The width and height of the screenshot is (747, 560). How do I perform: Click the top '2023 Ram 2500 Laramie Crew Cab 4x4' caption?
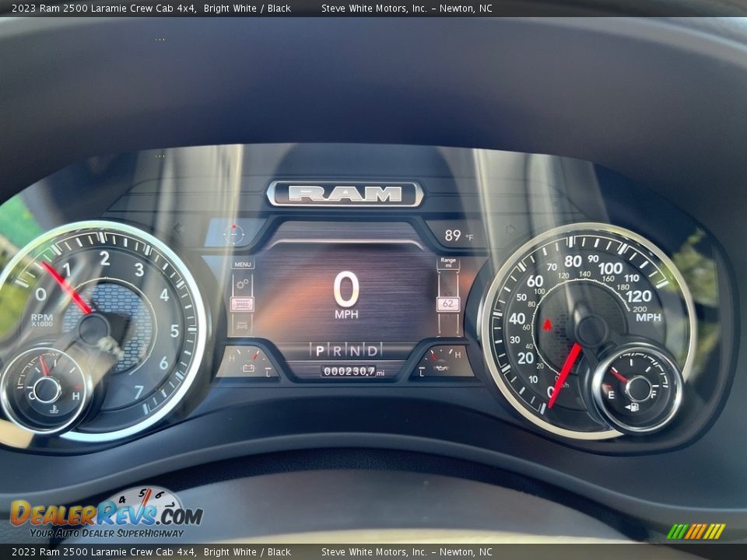(x=103, y=8)
